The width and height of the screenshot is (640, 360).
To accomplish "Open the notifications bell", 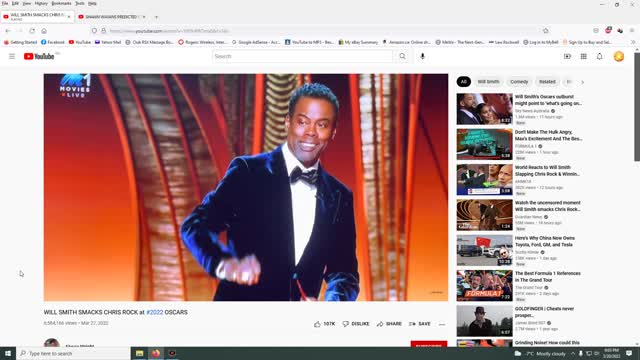I will pos(599,56).
